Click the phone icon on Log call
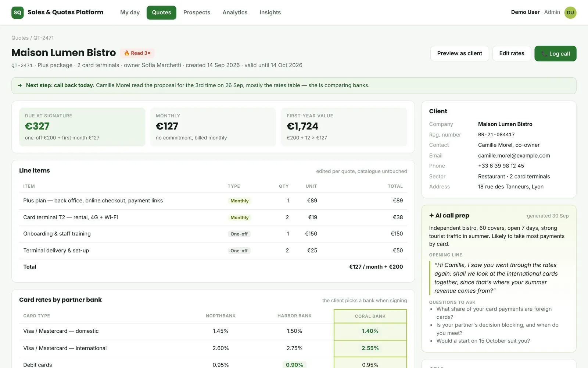The width and height of the screenshot is (588, 368). click(x=544, y=54)
